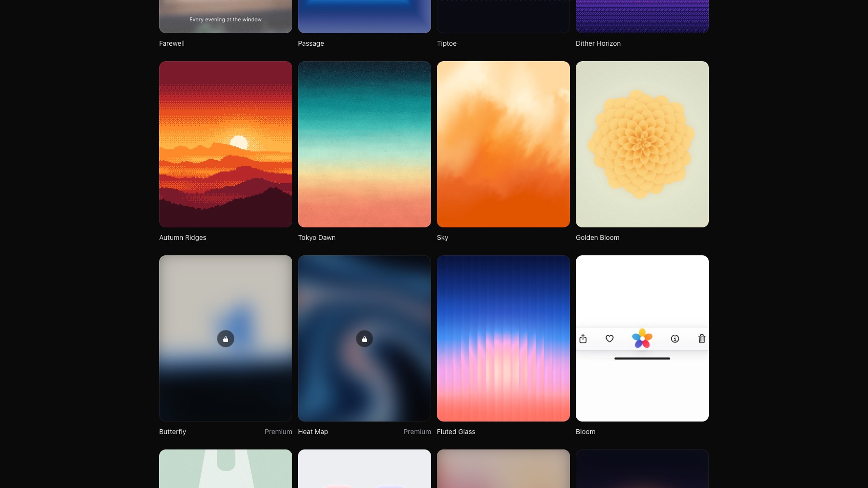Viewport: 868px width, 488px height.
Task: Click the Tiptoe title
Action: (447, 43)
